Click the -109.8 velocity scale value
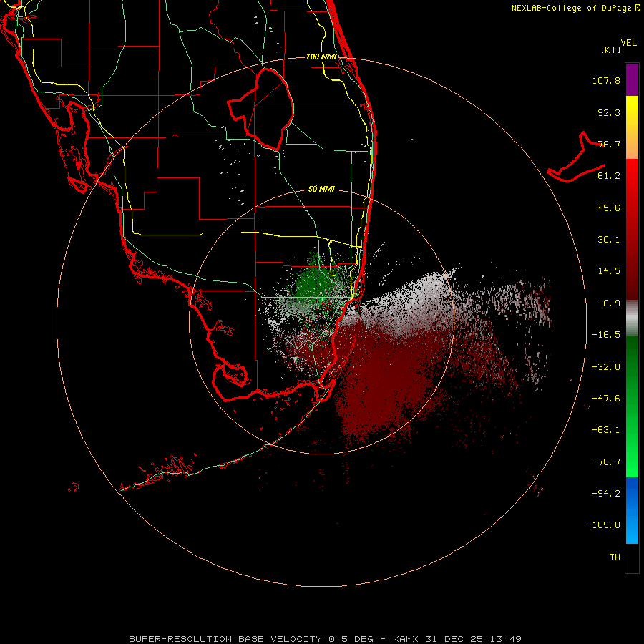The height and width of the screenshot is (644, 644). coord(603,525)
